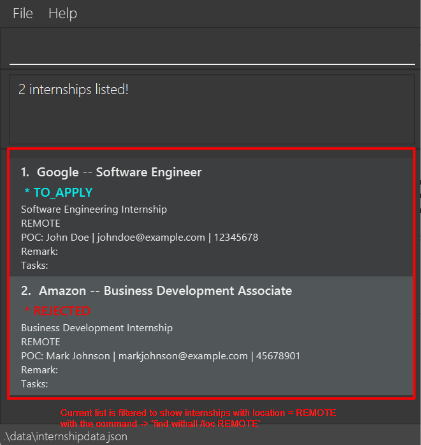Click the Tasks line in Amazon card
The image size is (421, 445).
click(x=34, y=384)
